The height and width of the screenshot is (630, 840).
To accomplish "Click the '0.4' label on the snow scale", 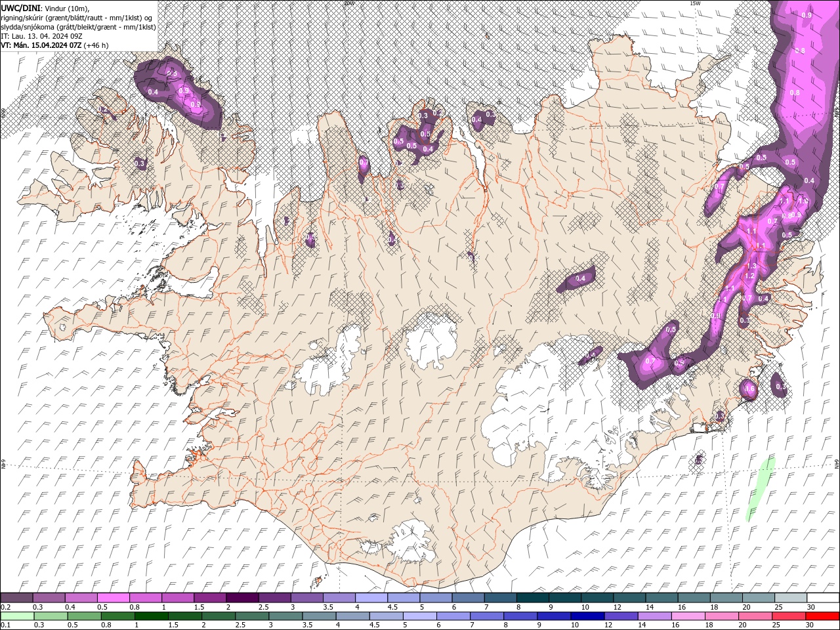I will pos(70,607).
